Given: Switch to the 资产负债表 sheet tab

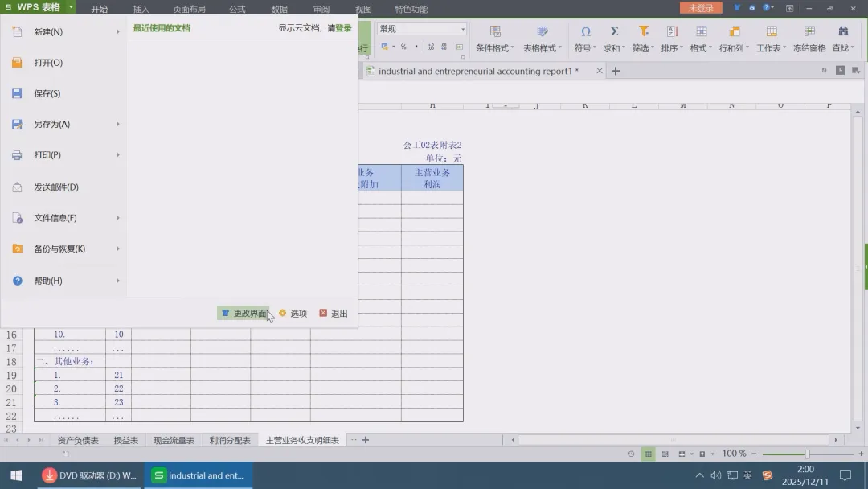Looking at the screenshot, I should (78, 440).
